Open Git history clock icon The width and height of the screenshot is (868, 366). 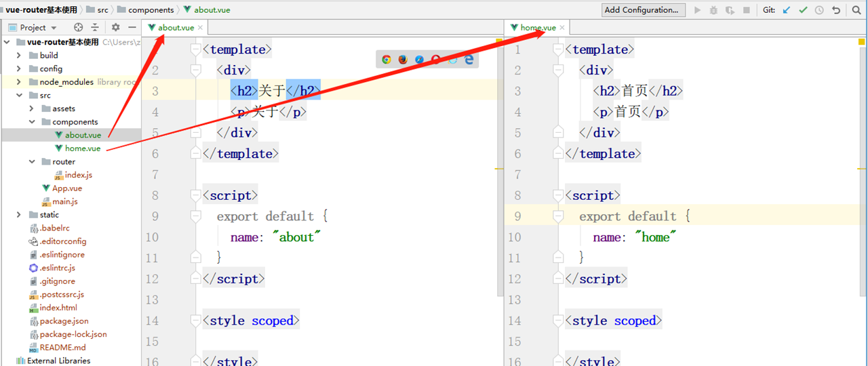tap(819, 10)
